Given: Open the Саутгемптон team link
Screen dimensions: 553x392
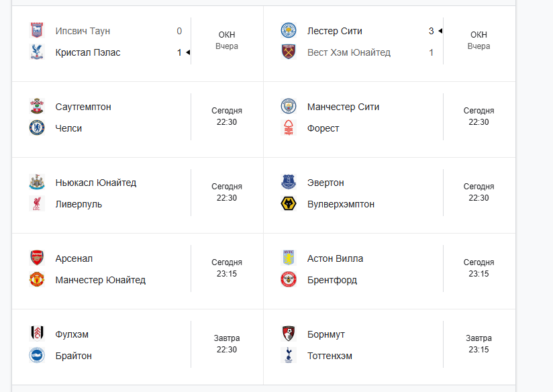Looking at the screenshot, I should (x=83, y=107).
